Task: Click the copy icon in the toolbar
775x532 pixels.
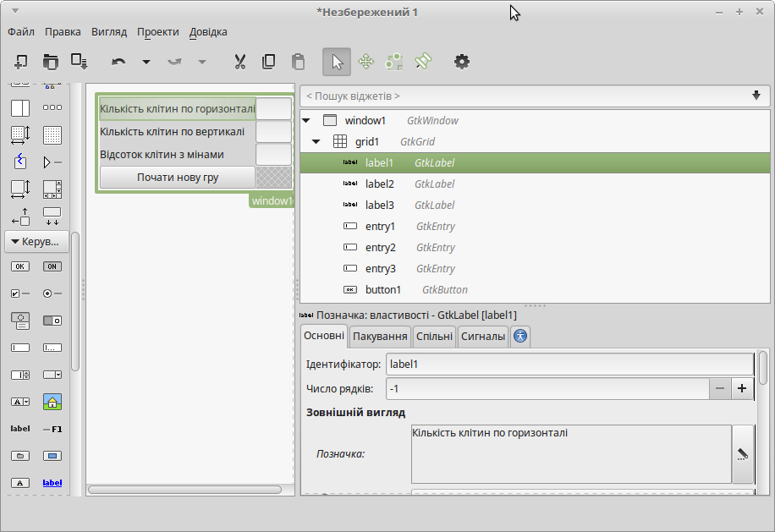Action: [268, 61]
